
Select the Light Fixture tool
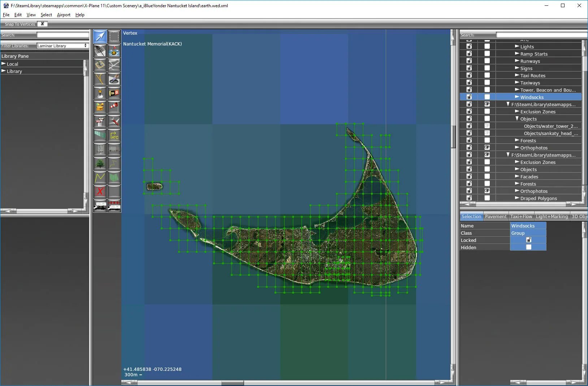[100, 93]
